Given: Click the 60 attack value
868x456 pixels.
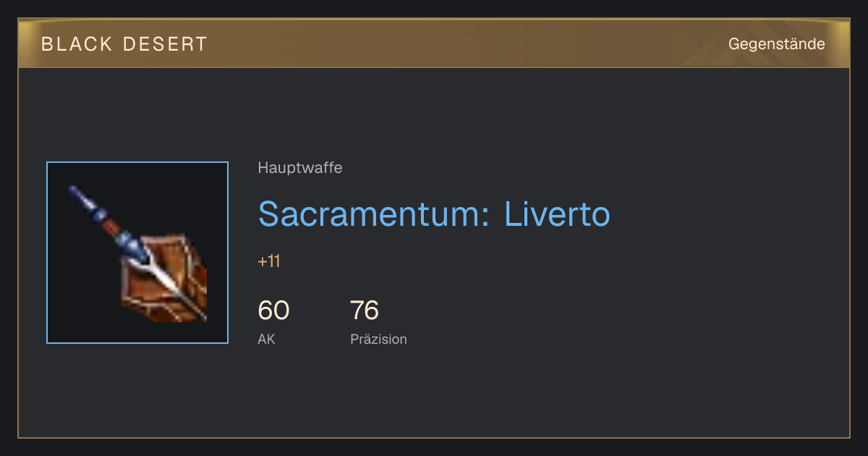Looking at the screenshot, I should point(273,311).
